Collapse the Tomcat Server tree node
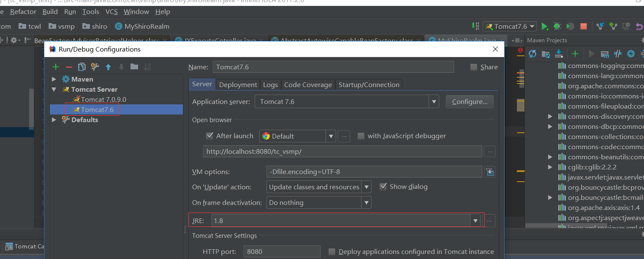 54,89
